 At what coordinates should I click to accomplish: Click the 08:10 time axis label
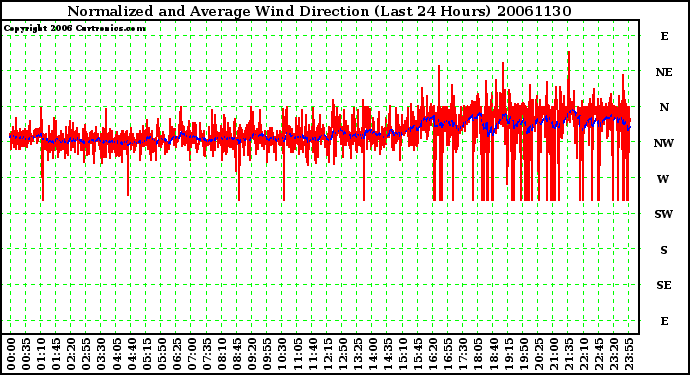click(x=222, y=354)
